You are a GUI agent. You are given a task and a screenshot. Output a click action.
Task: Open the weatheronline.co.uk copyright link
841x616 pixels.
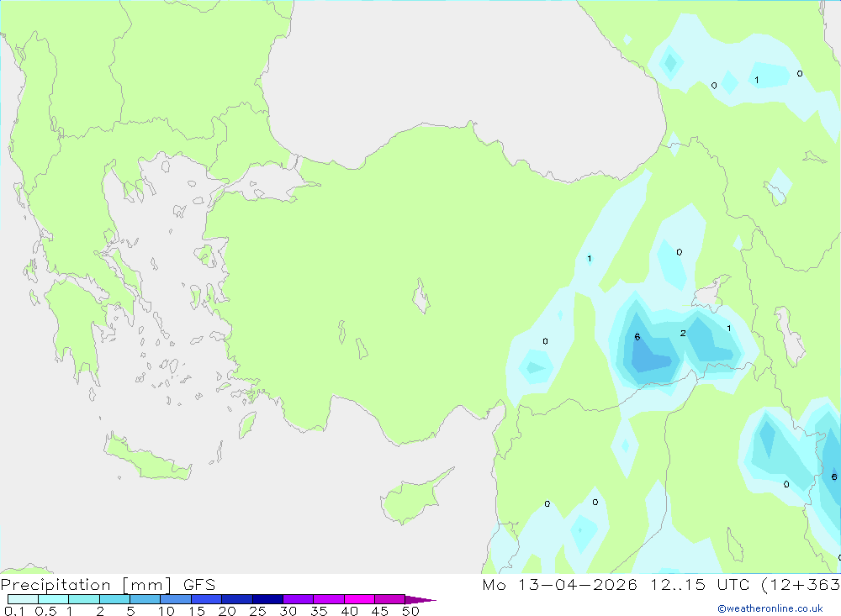coord(770,608)
